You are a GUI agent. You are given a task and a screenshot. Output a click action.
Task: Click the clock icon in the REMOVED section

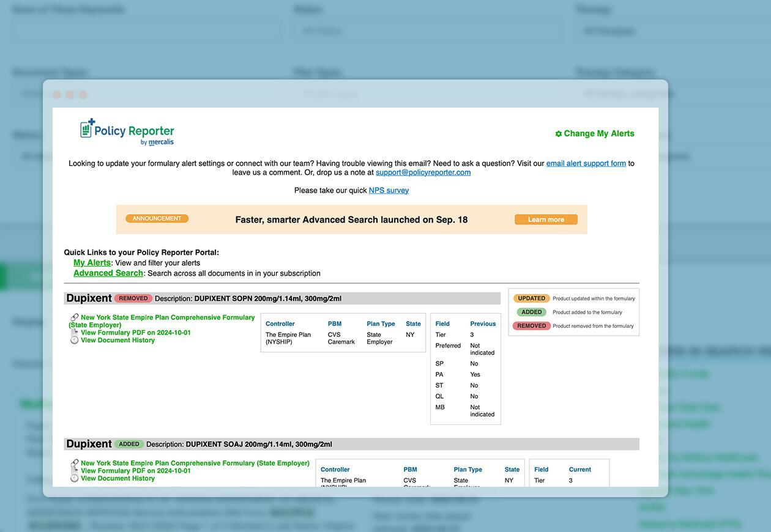point(75,340)
